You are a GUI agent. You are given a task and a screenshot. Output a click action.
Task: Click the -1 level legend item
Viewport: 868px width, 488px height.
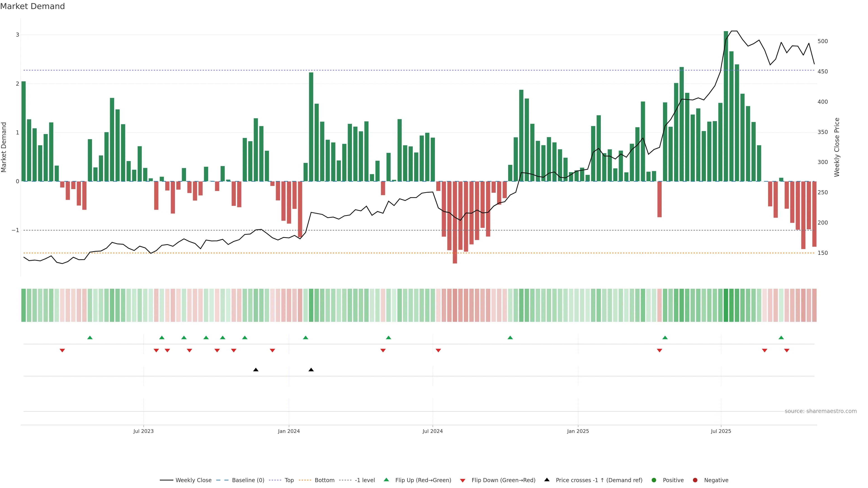tap(365, 480)
